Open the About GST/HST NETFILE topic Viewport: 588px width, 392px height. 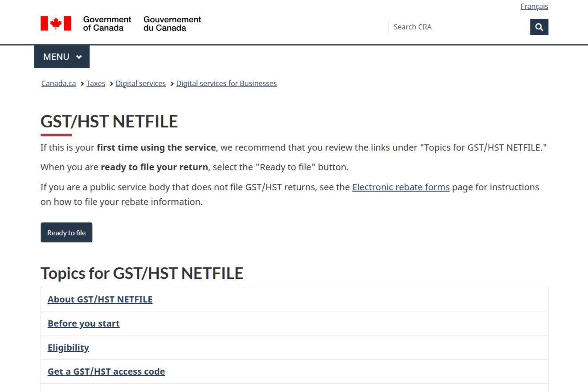coord(100,299)
